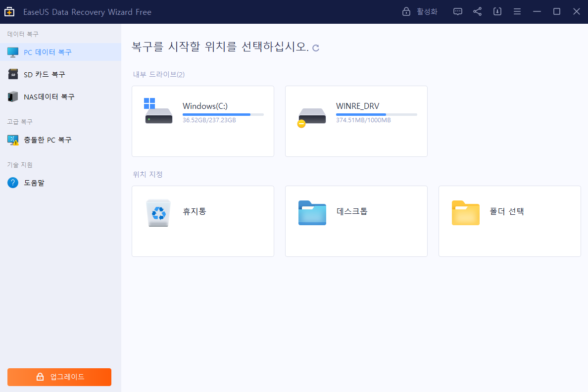Select the Windows(C:) drive card
588x392 pixels.
tap(202, 121)
